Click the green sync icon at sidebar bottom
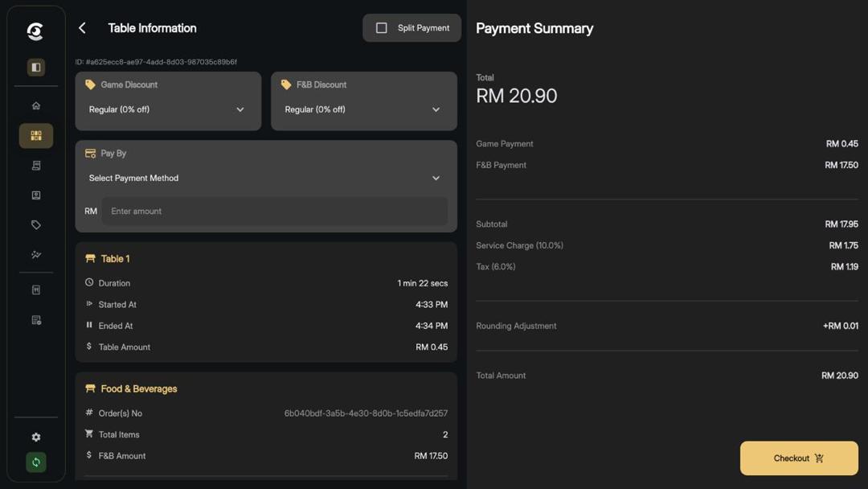The height and width of the screenshot is (489, 868). (35, 462)
